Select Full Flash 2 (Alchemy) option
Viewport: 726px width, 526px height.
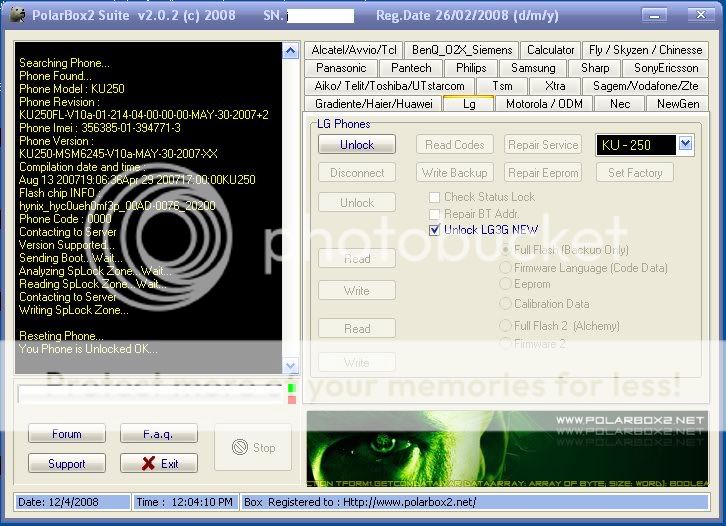(505, 326)
